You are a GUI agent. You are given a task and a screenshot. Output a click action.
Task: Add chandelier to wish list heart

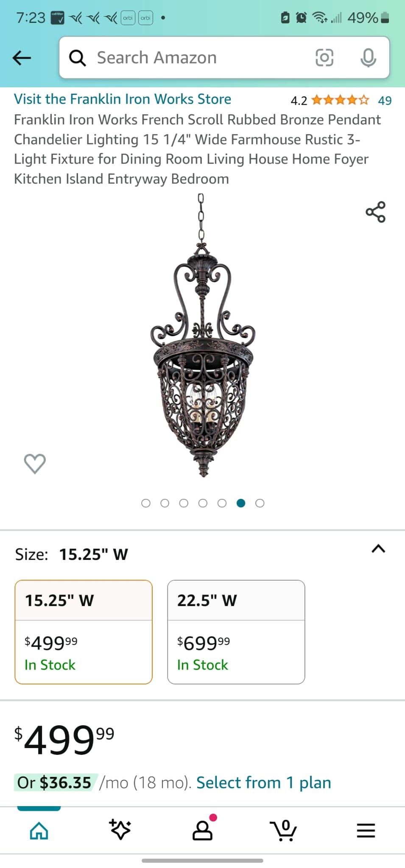pyautogui.click(x=35, y=463)
